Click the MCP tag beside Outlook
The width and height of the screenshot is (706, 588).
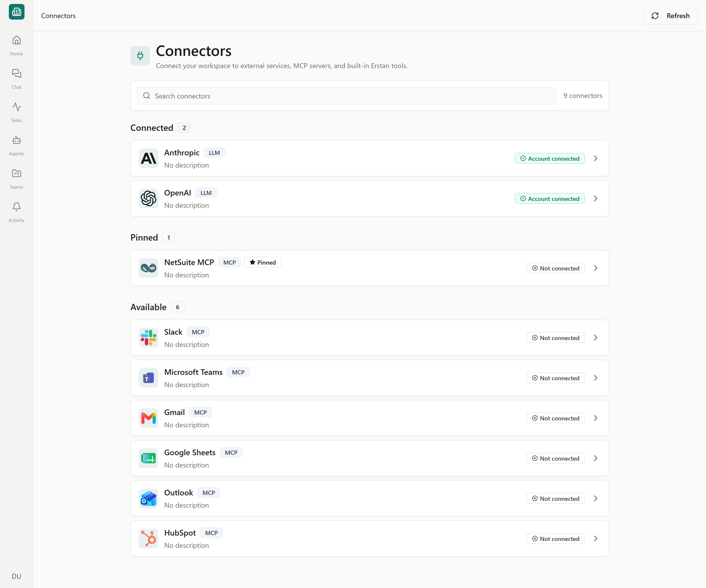pos(209,493)
